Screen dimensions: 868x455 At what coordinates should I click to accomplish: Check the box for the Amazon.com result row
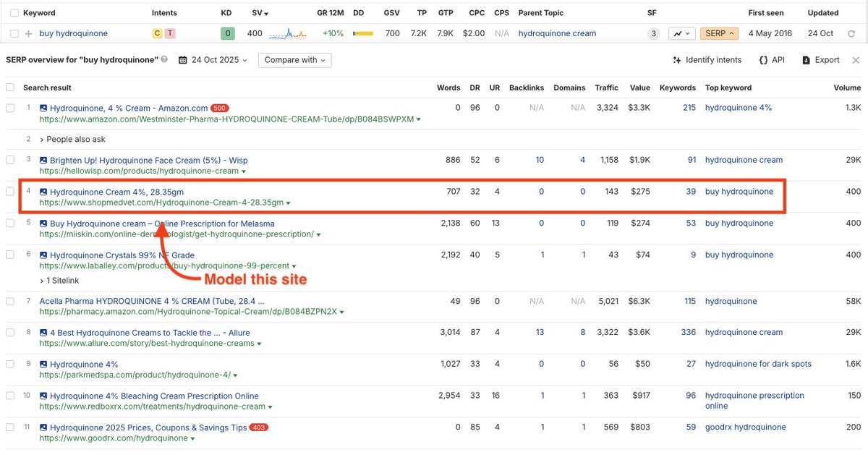tap(10, 108)
